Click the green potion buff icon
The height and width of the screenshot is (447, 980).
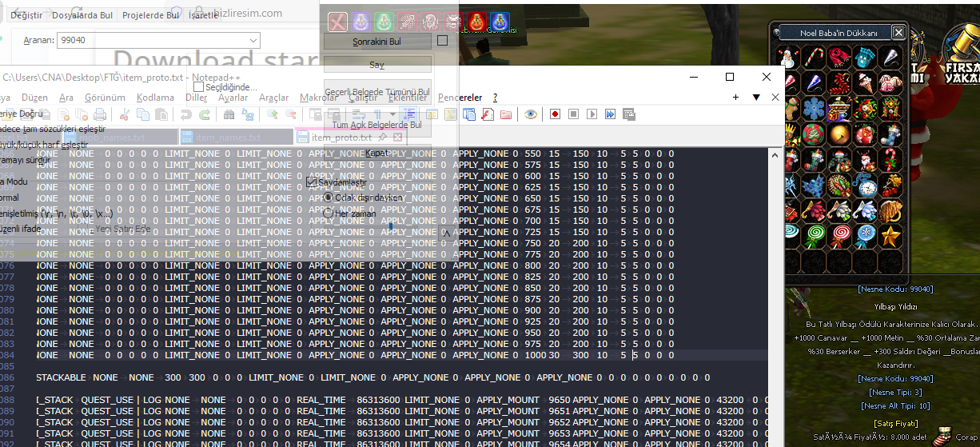point(384,22)
